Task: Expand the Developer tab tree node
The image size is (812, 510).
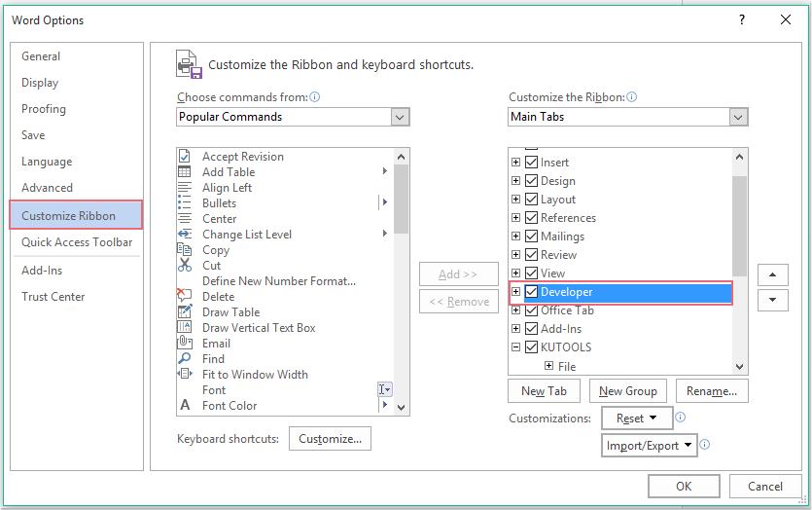Action: (516, 292)
